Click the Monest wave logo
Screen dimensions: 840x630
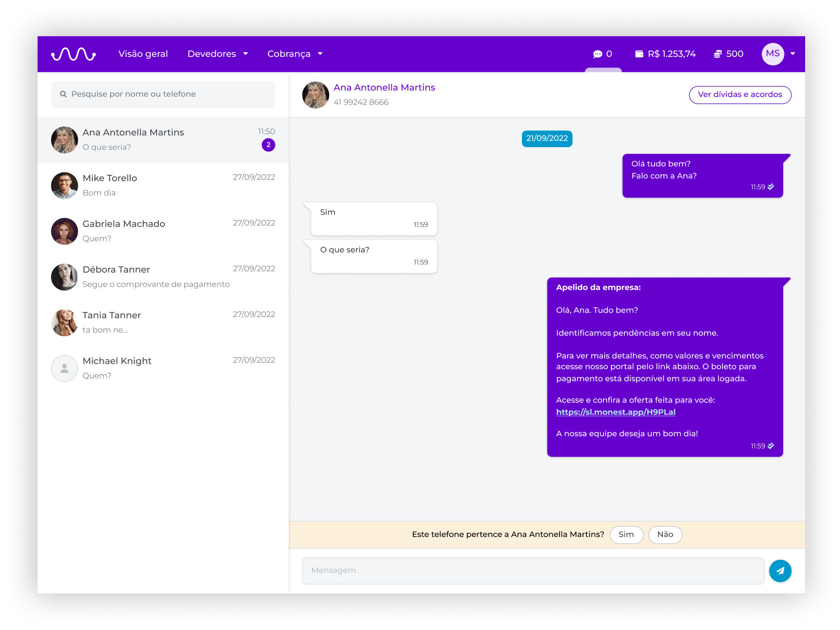73,54
